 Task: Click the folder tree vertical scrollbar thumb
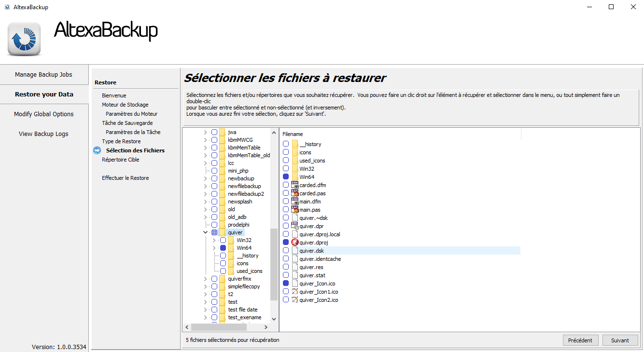(x=274, y=264)
